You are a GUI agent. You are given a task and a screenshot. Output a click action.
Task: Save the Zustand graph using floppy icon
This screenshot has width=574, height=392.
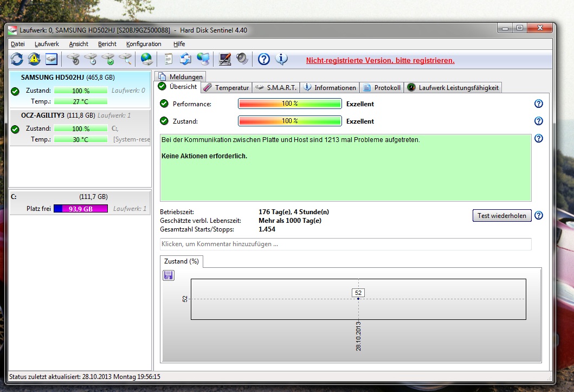point(169,275)
